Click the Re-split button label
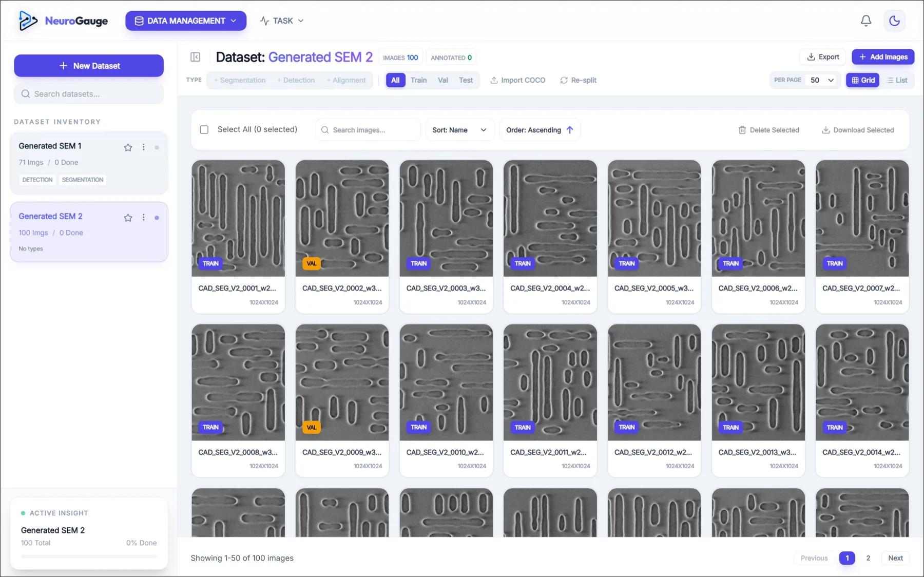The height and width of the screenshot is (577, 924). click(584, 81)
